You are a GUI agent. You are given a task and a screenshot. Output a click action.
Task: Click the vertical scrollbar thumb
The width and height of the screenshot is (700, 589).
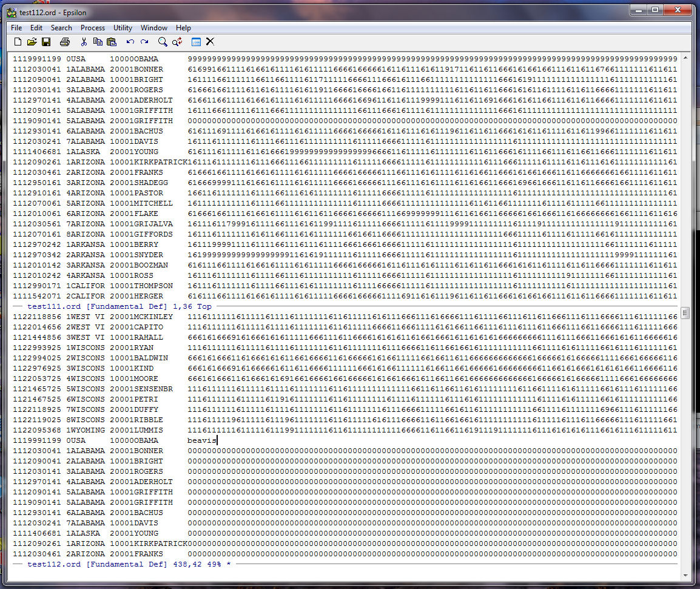point(685,313)
